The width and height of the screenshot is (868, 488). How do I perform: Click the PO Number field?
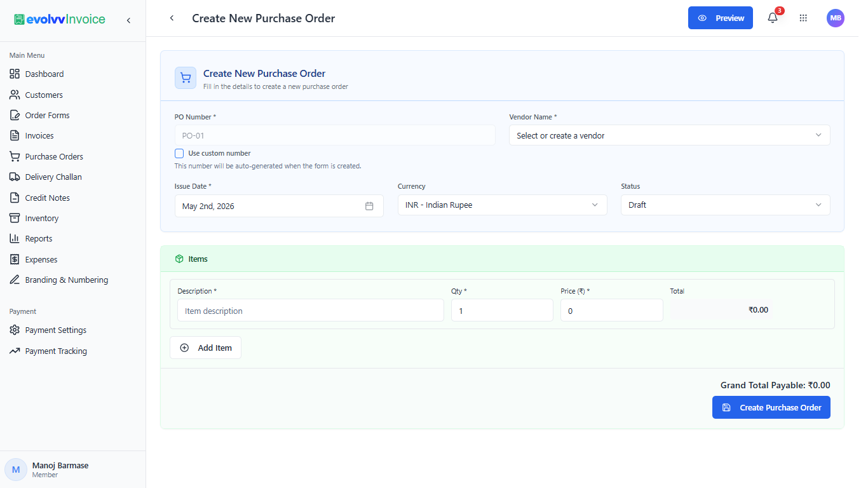335,135
